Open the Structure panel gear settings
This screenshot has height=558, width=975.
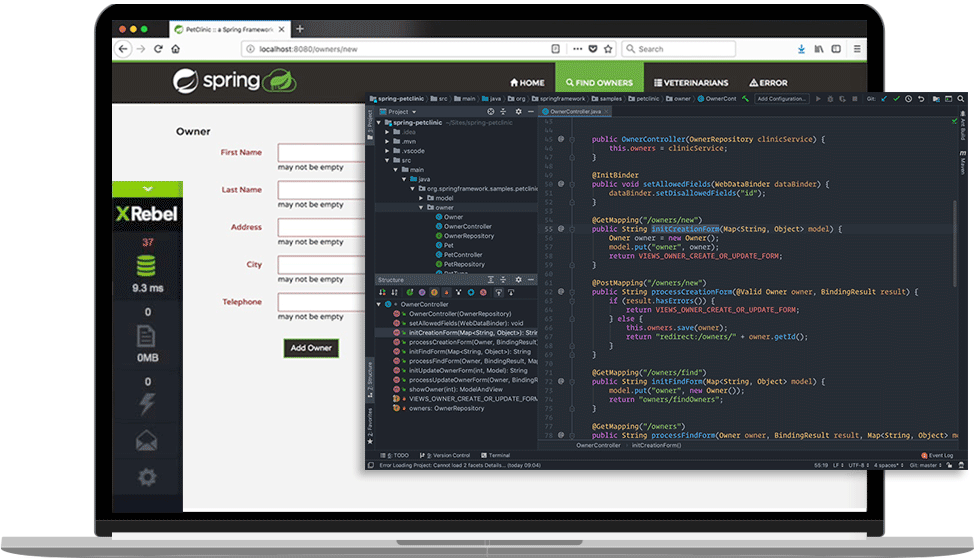[x=519, y=280]
